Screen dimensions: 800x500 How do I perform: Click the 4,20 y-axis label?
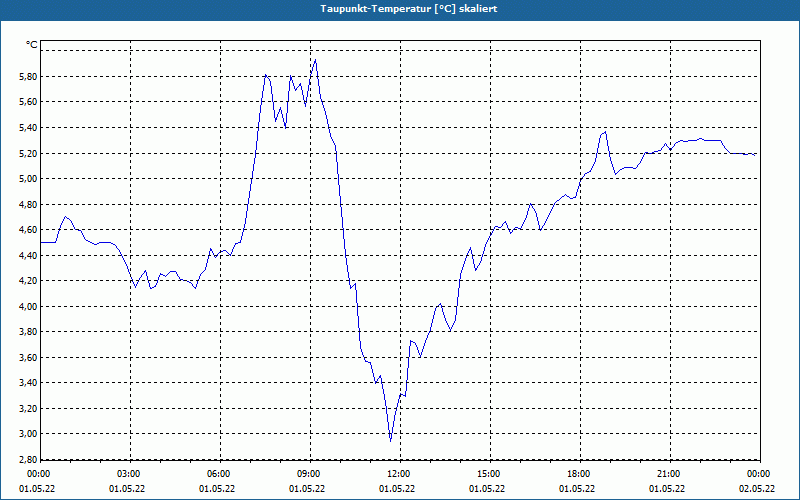tap(28, 281)
